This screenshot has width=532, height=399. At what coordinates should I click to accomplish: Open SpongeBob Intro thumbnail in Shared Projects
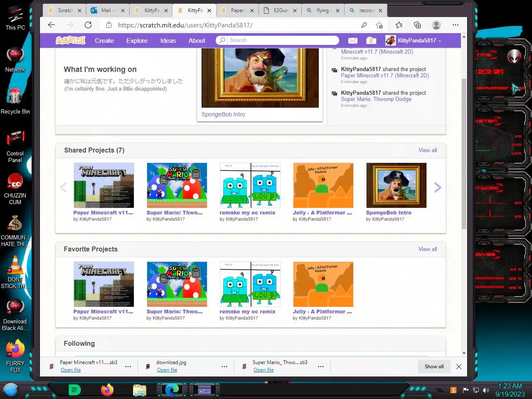point(397,185)
